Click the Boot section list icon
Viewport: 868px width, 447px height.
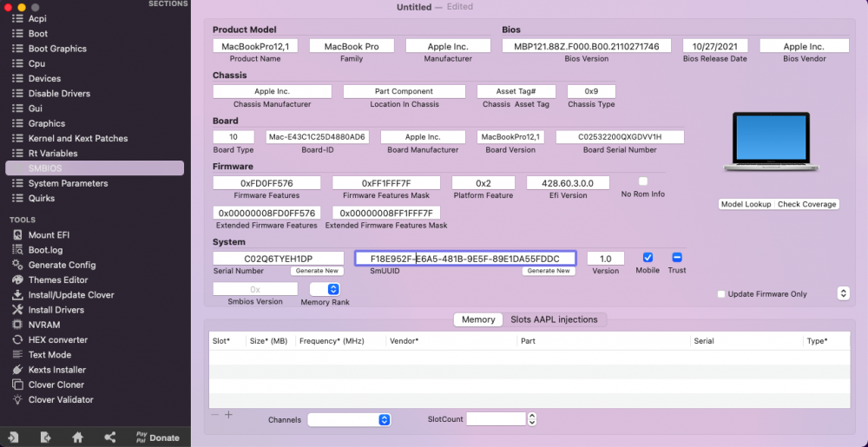pos(17,34)
